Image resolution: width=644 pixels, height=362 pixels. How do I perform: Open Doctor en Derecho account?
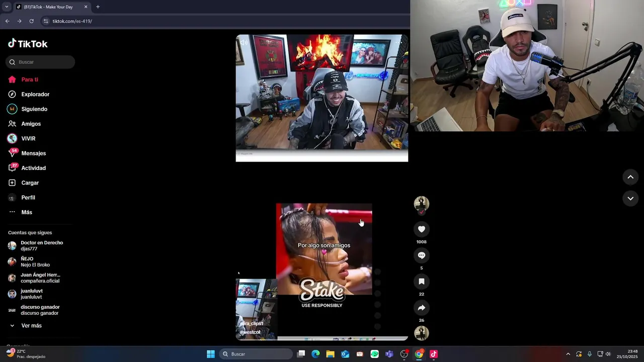point(36,246)
